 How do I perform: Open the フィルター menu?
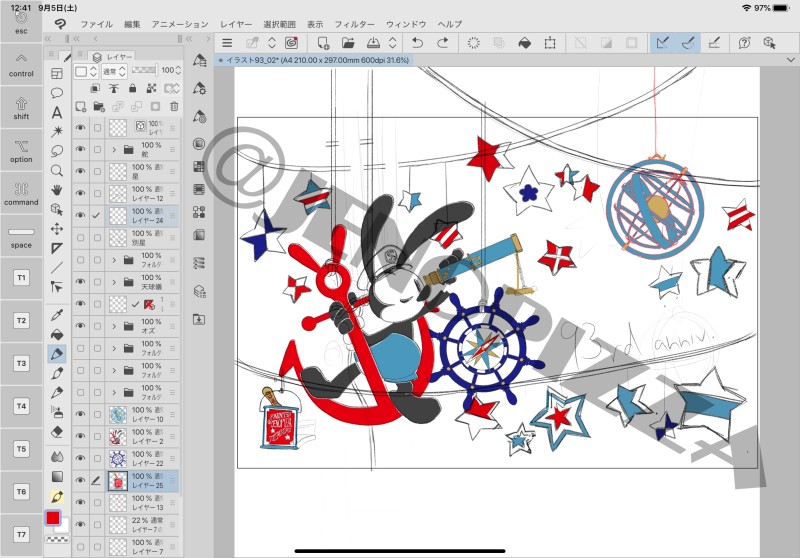click(355, 24)
